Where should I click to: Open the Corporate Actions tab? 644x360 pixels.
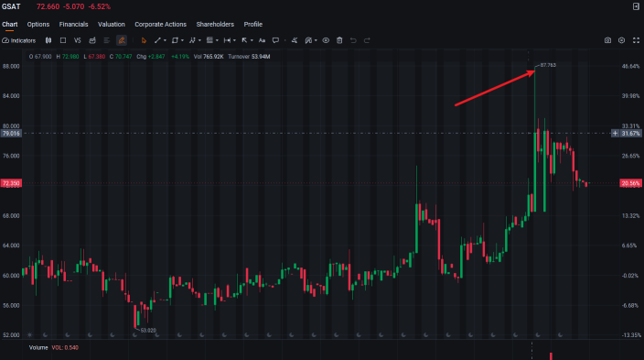click(x=161, y=24)
